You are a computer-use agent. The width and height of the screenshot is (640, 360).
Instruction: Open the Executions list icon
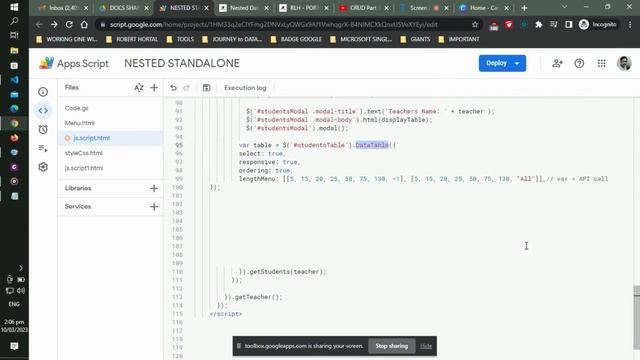point(43,148)
